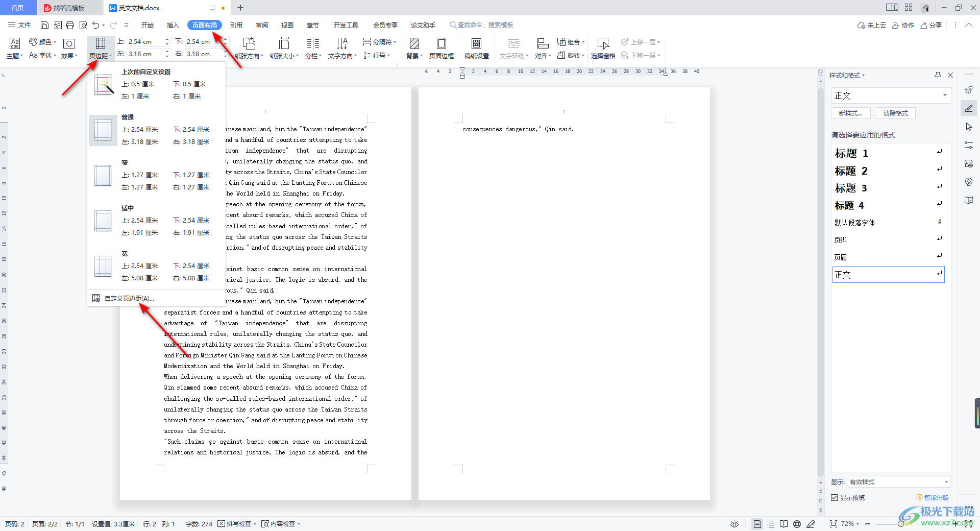The image size is (980, 531).
Task: Click the Undo arrow icon
Action: [x=95, y=25]
